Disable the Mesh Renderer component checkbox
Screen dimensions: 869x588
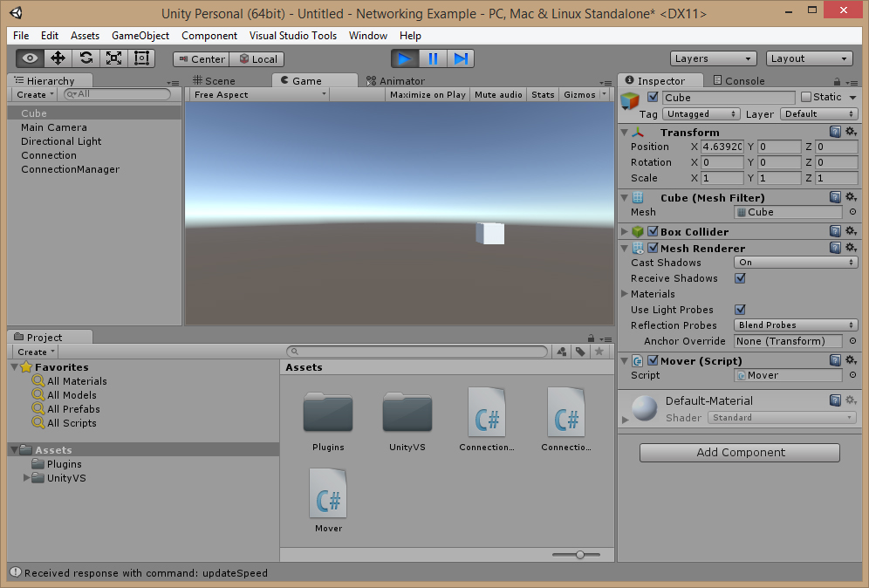(653, 248)
